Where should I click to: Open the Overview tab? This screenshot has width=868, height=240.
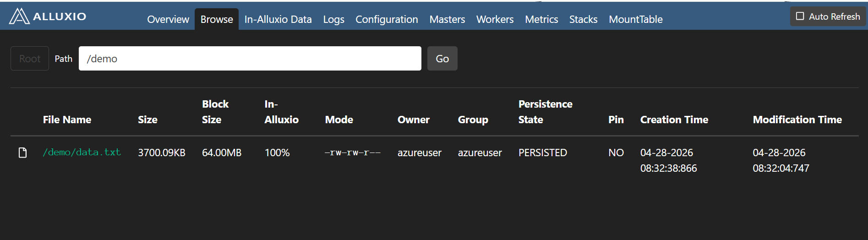pyautogui.click(x=168, y=19)
